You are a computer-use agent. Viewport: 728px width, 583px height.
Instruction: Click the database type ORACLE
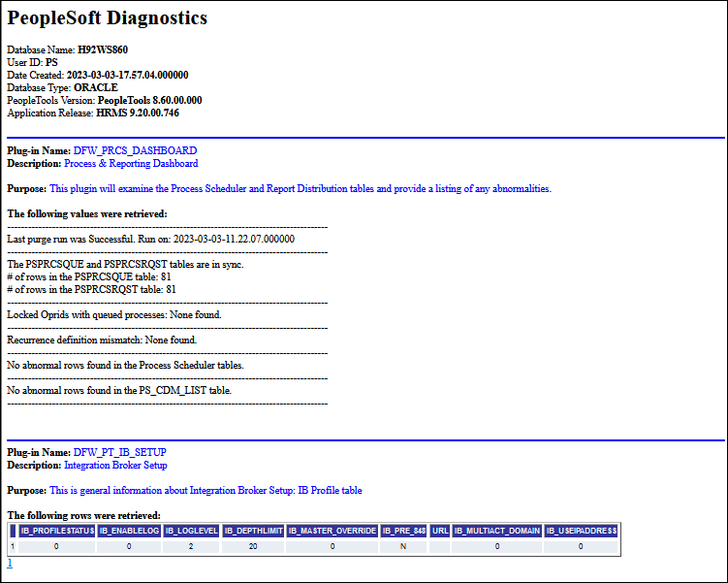click(x=96, y=87)
